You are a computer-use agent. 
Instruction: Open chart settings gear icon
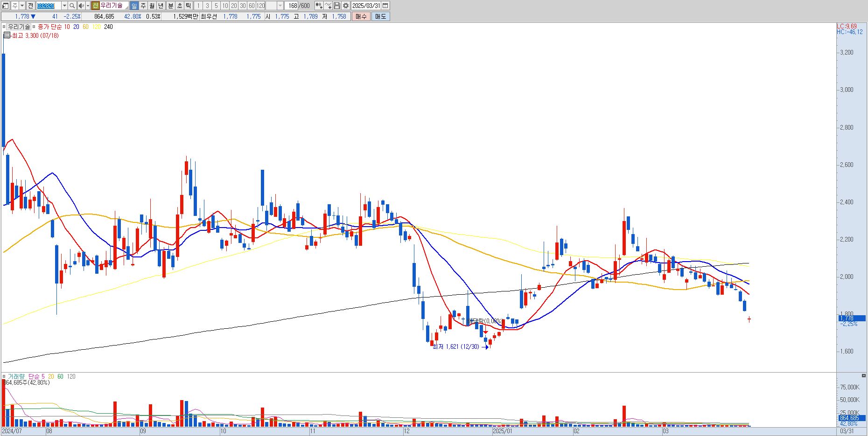(346, 6)
